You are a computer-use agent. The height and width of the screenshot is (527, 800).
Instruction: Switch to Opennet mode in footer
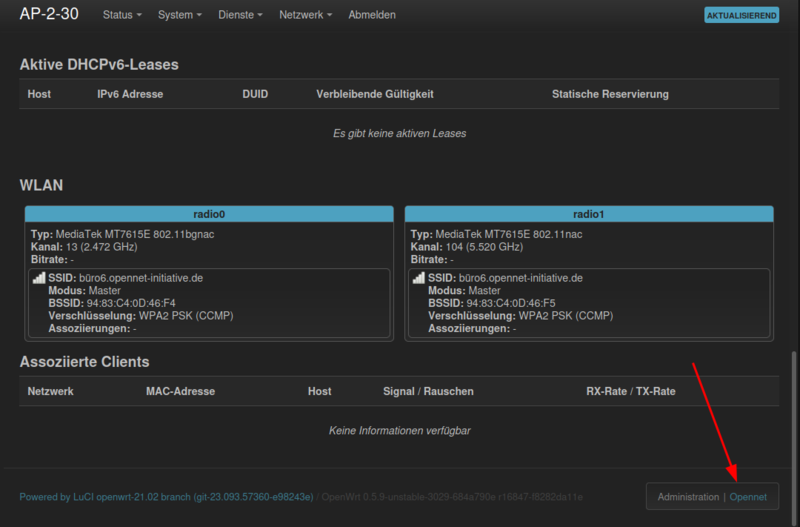748,497
